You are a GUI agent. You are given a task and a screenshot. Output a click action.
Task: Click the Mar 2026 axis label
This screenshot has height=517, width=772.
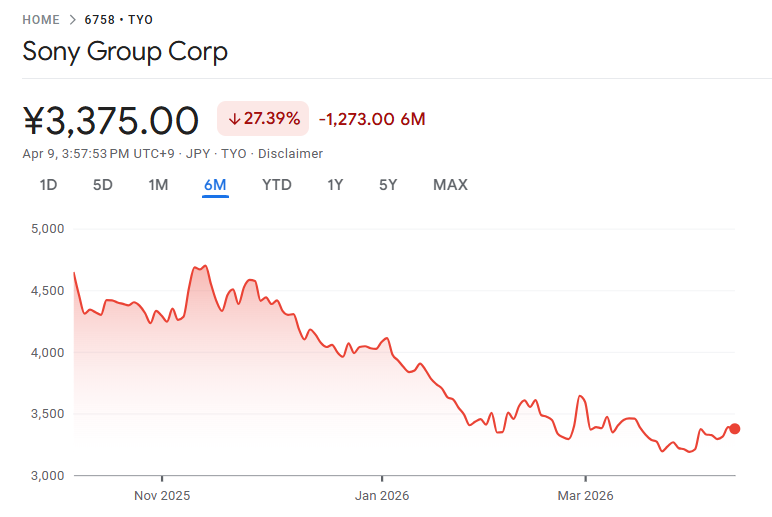(585, 495)
